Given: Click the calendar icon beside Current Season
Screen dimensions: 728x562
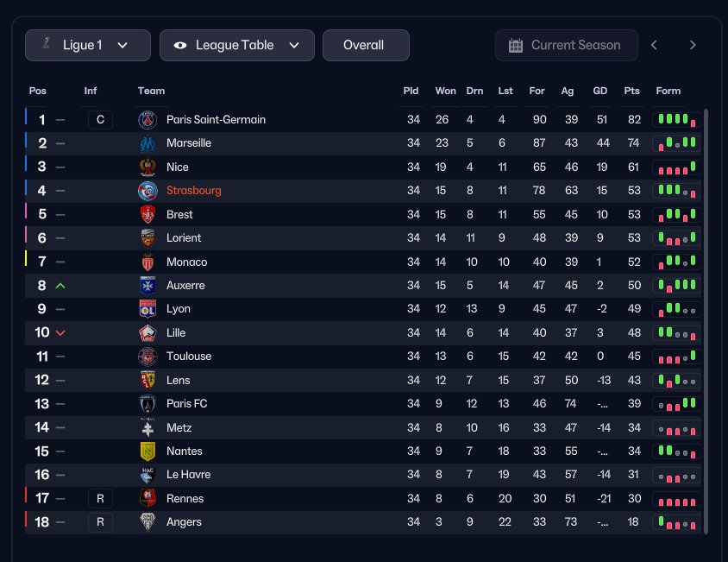Looking at the screenshot, I should click(x=515, y=45).
